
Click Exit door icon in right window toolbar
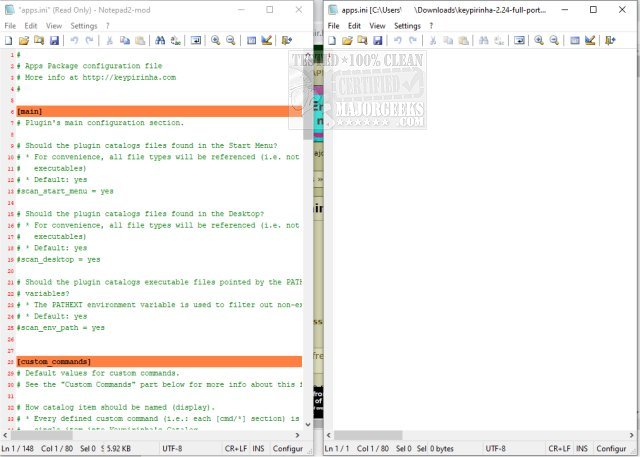click(x=610, y=40)
